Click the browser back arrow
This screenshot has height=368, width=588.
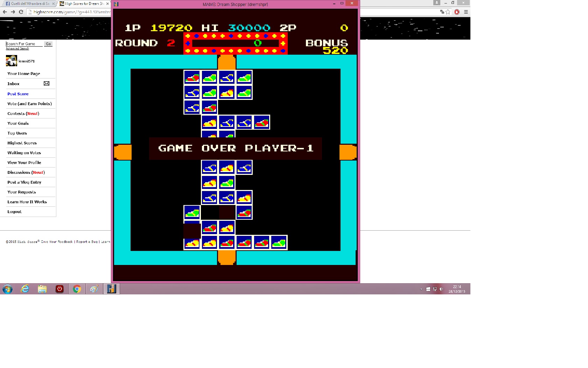pos(5,12)
